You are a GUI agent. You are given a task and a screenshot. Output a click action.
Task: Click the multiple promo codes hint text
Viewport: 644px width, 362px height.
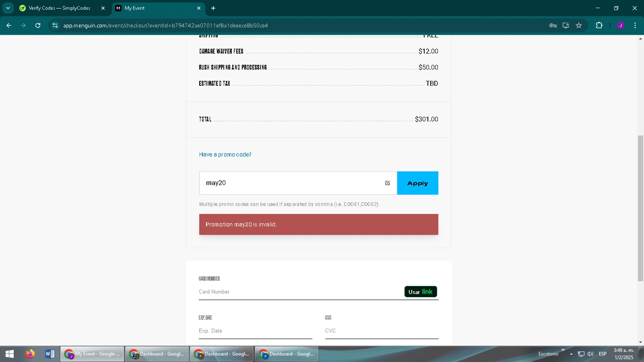point(289,204)
